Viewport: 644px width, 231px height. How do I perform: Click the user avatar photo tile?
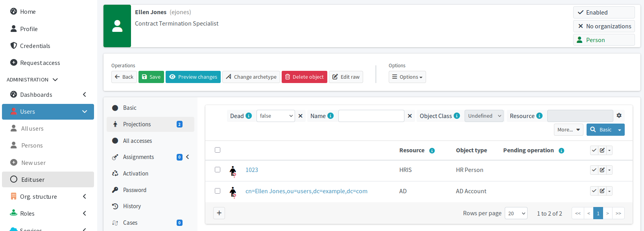pyautogui.click(x=117, y=26)
